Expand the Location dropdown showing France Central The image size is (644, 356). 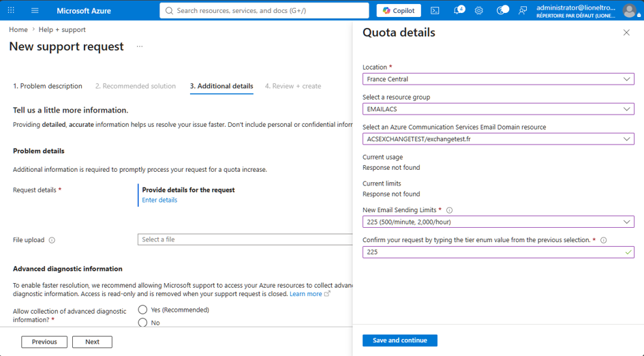(498, 79)
